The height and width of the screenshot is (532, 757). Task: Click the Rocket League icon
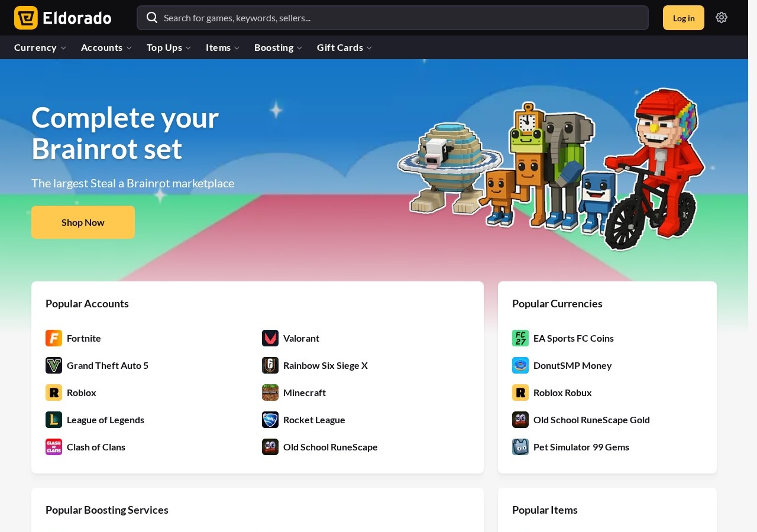(x=270, y=420)
